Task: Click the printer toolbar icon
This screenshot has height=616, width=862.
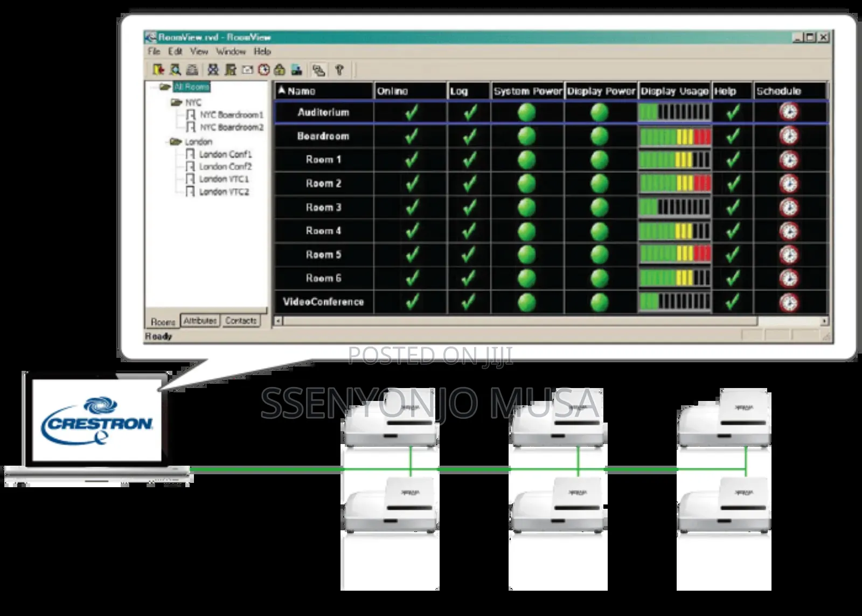Action: [x=192, y=70]
